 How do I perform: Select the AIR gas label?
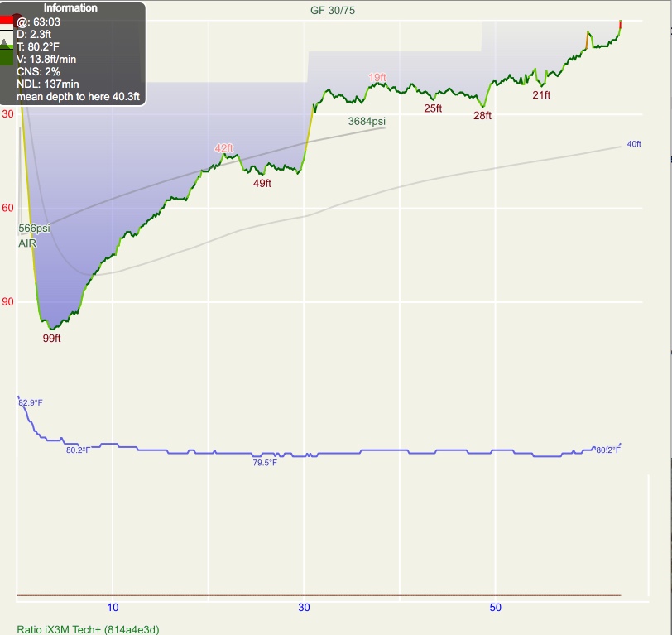(27, 243)
